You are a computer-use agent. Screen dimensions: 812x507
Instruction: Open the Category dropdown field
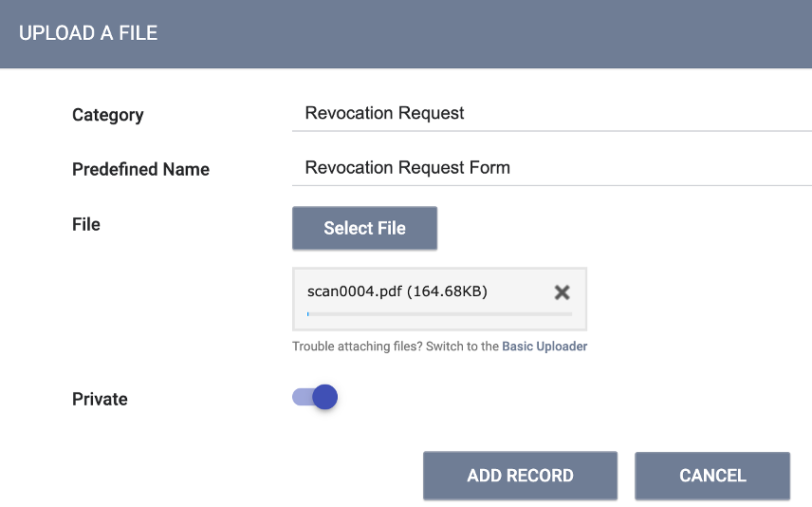click(551, 114)
